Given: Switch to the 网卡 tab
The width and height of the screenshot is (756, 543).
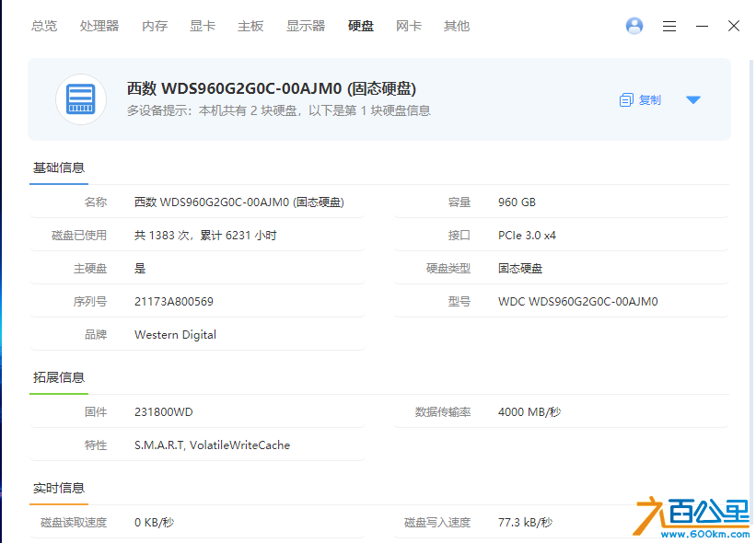Looking at the screenshot, I should tap(409, 26).
